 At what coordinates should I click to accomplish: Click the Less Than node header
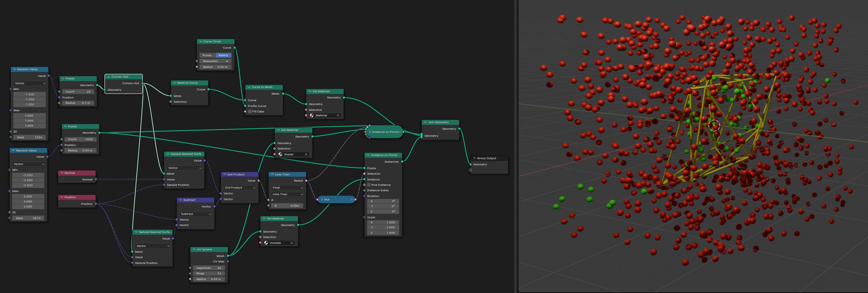tap(287, 174)
